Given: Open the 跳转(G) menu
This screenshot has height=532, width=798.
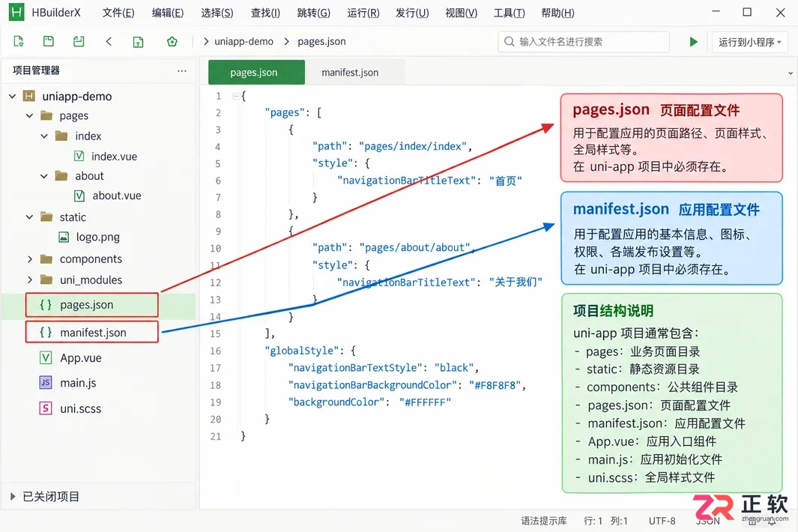Looking at the screenshot, I should [x=313, y=13].
